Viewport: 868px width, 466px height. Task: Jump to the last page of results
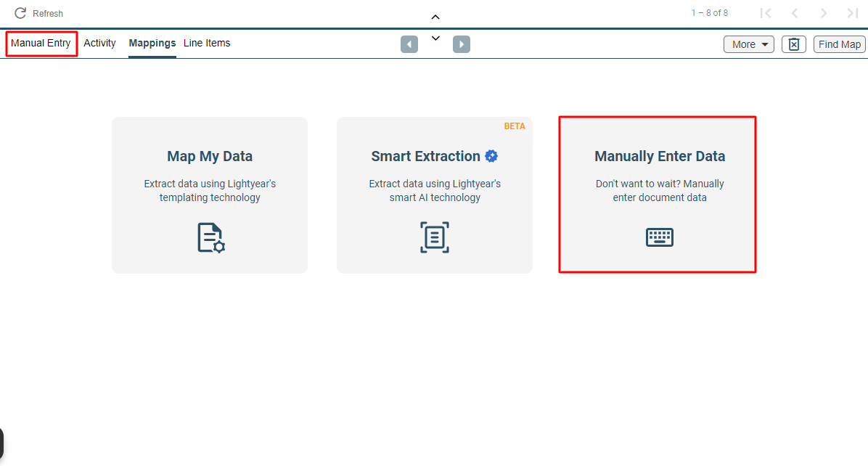(x=853, y=13)
